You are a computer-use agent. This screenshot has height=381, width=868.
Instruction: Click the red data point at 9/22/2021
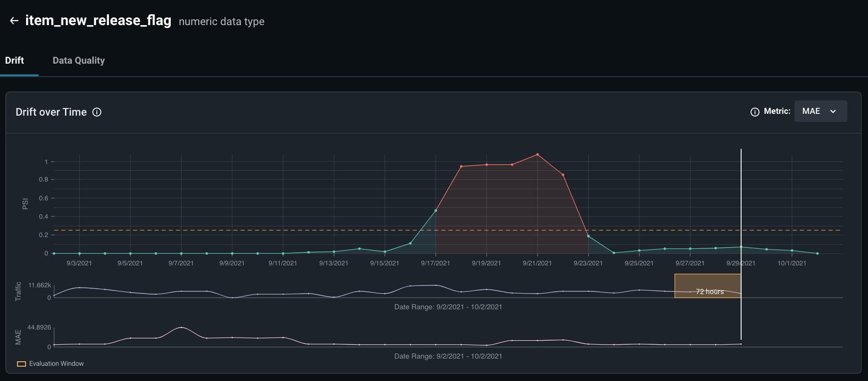(563, 175)
